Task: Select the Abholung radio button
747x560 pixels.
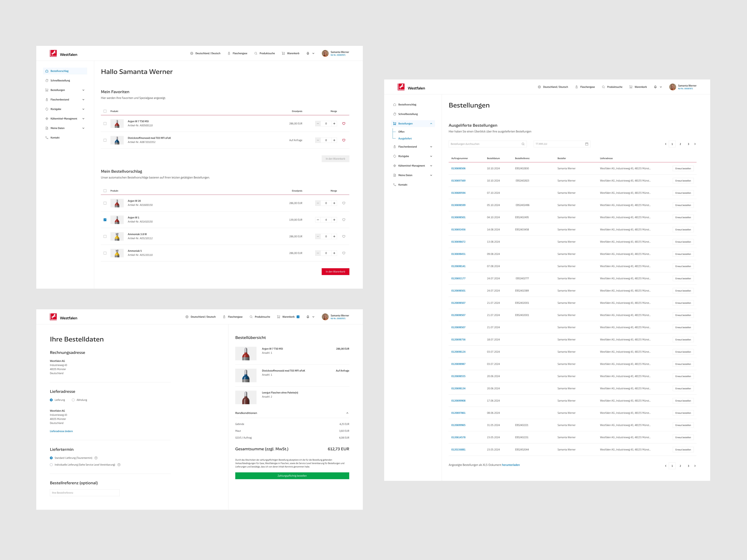Action: [73, 400]
